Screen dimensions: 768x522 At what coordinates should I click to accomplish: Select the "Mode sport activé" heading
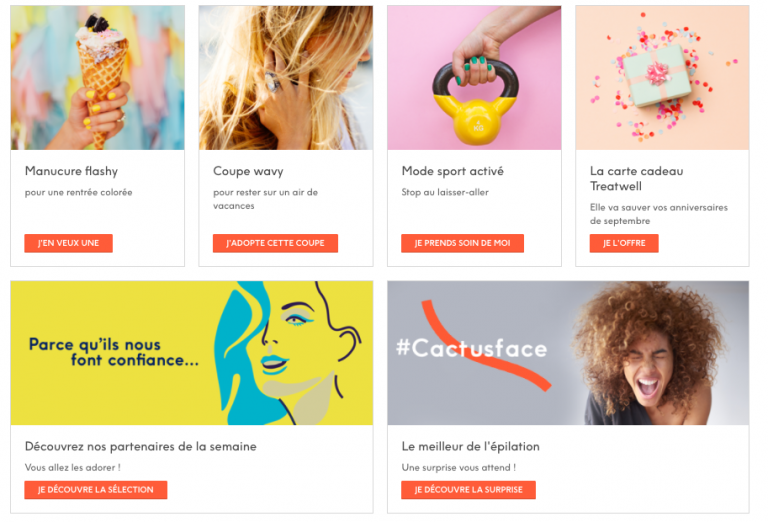click(x=453, y=171)
